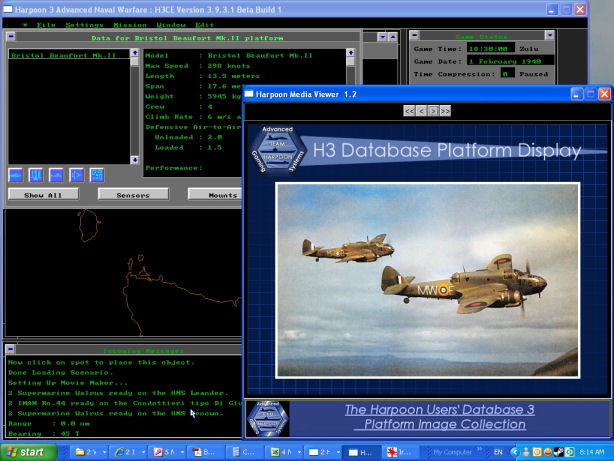Click the second blue icon under platform list

(36, 174)
